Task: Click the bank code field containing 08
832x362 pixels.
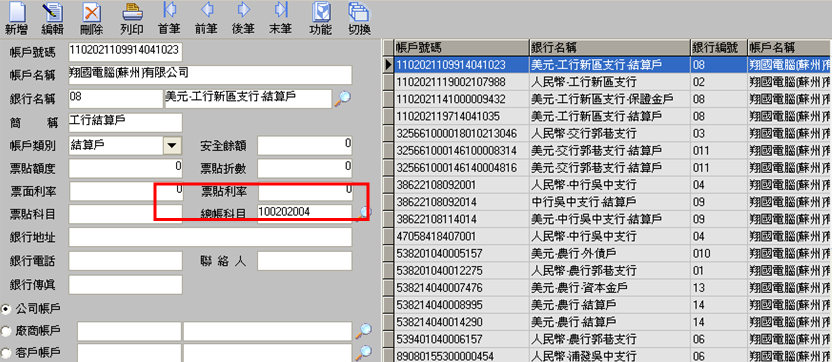Action: click(115, 99)
